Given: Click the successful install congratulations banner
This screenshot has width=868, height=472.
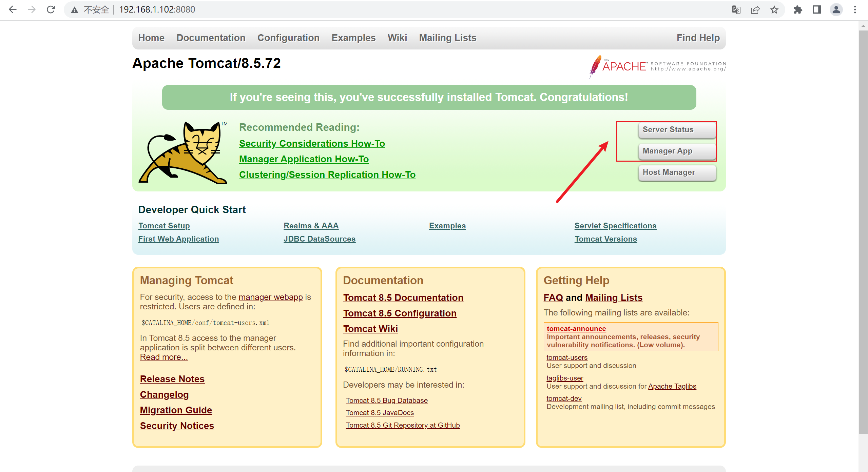Looking at the screenshot, I should tap(429, 97).
